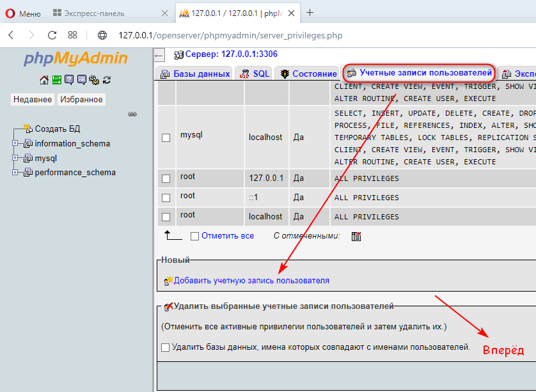Open a new browser tab with the plus
The image size is (536, 392).
tap(310, 13)
